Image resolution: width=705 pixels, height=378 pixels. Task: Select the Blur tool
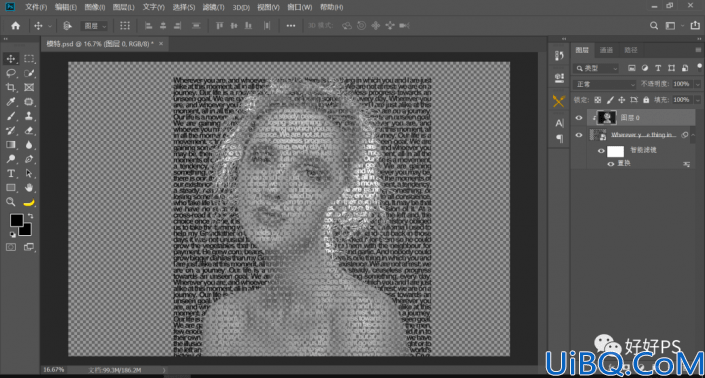tap(29, 145)
